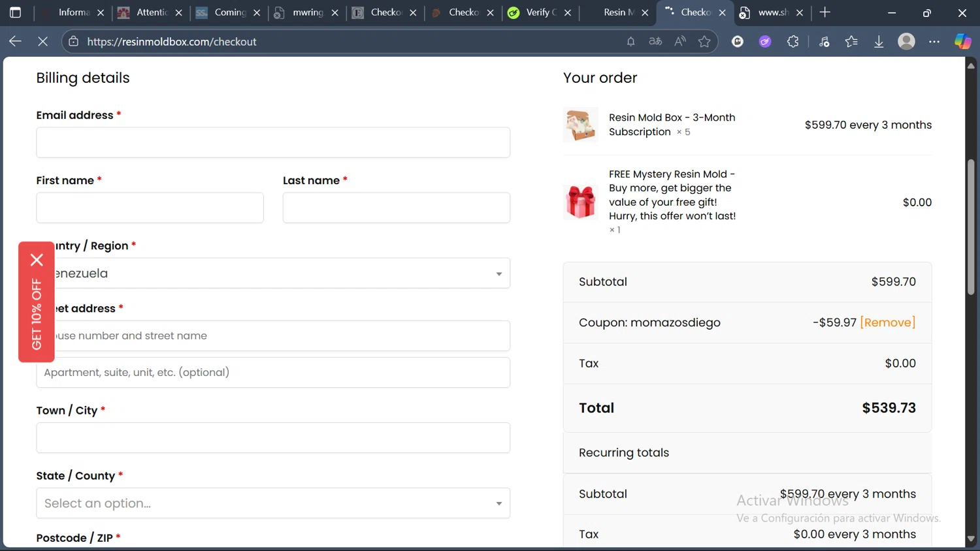The width and height of the screenshot is (980, 551).
Task: Open the favorites list icon
Action: pos(851,41)
